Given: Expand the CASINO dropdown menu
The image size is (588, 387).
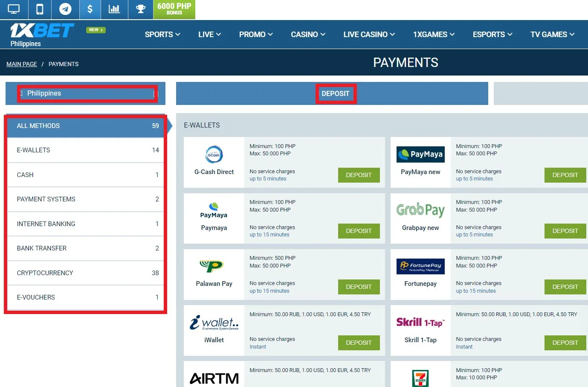Looking at the screenshot, I should pos(308,35).
